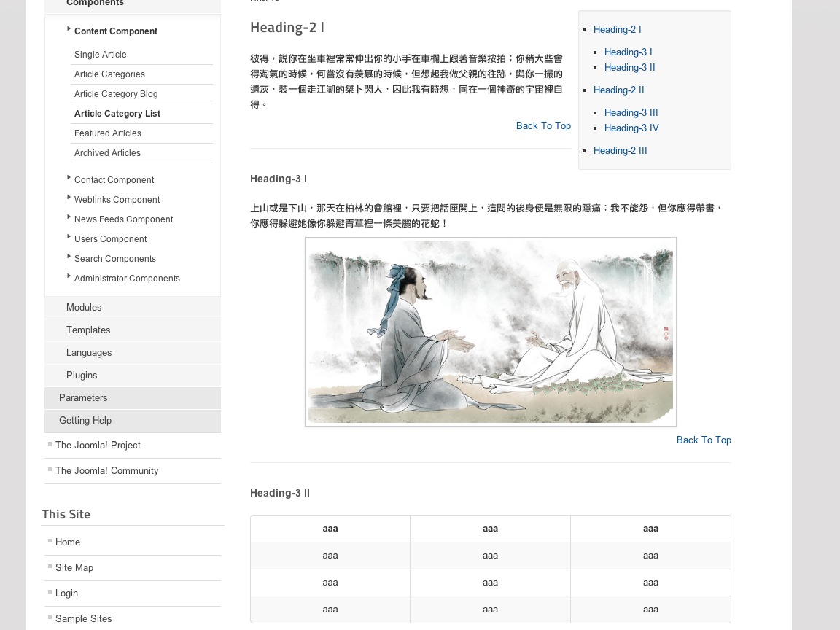Expand the News Feeds Component arrow

(x=69, y=217)
